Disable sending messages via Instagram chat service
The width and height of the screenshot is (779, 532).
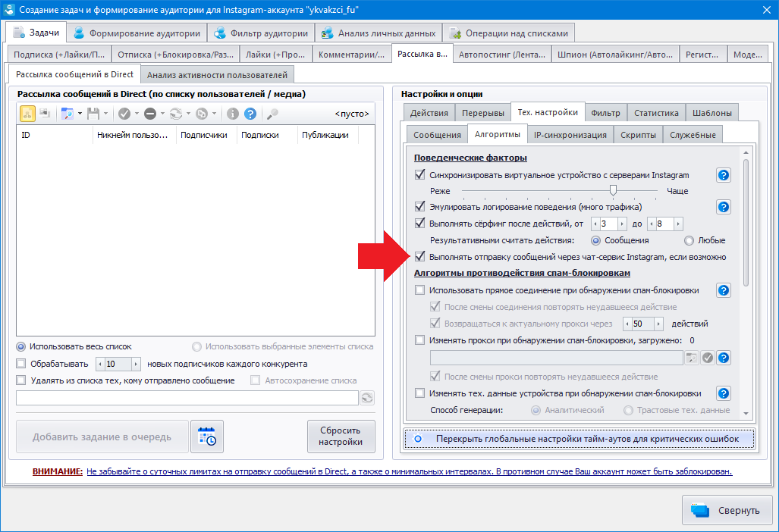pos(420,258)
